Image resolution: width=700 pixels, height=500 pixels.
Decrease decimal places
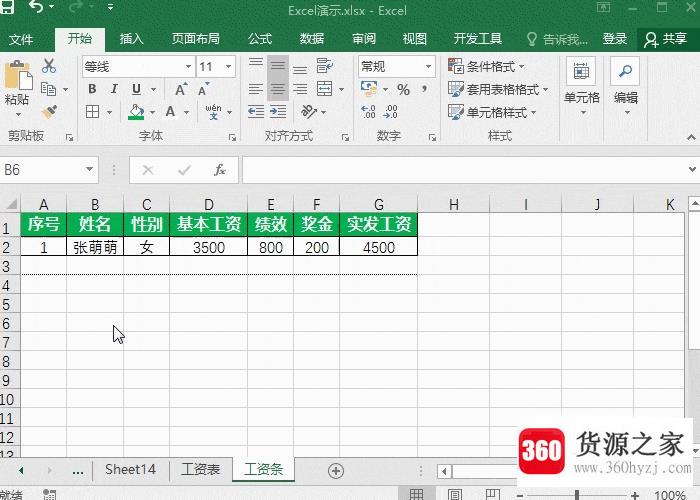point(391,112)
